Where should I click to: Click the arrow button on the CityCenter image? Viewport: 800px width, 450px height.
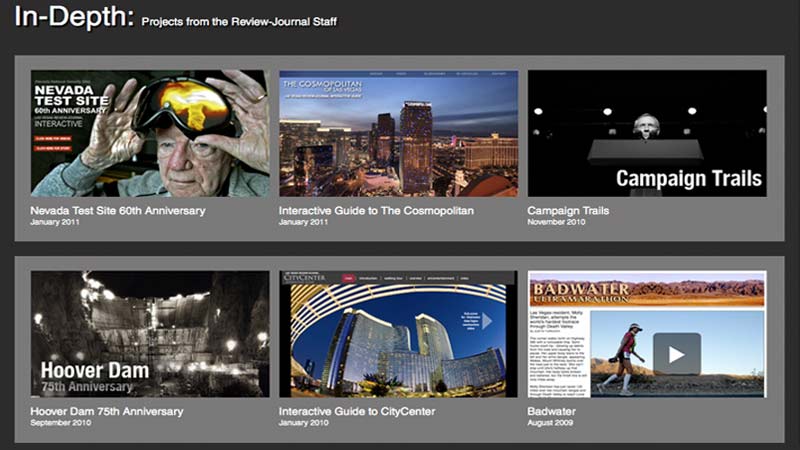click(487, 321)
